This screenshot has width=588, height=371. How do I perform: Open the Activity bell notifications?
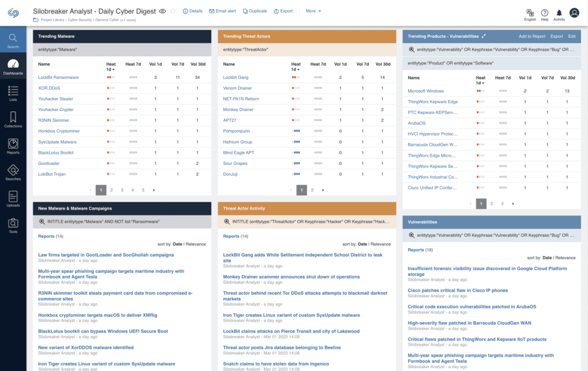559,15
